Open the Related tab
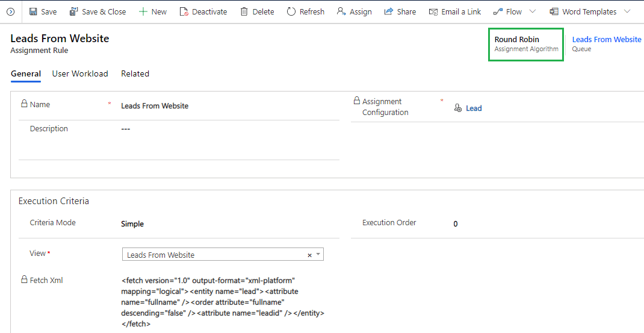Viewport: 644px width, 333px height. [135, 74]
